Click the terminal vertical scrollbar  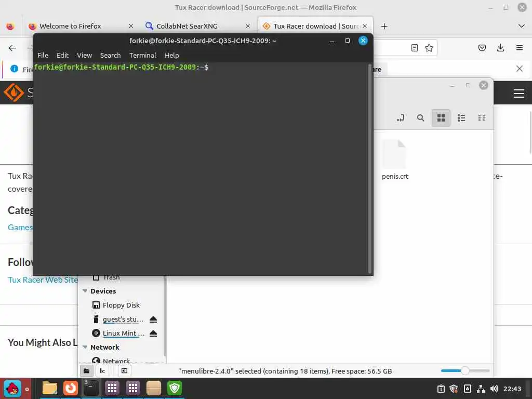tap(369, 168)
